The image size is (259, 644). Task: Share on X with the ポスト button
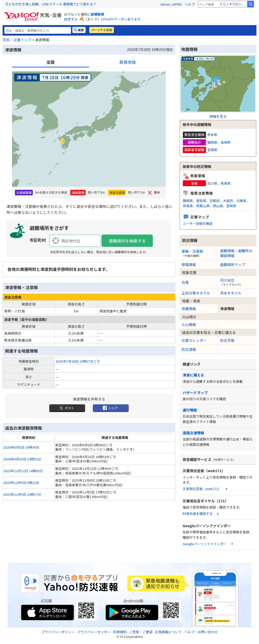pos(67,408)
